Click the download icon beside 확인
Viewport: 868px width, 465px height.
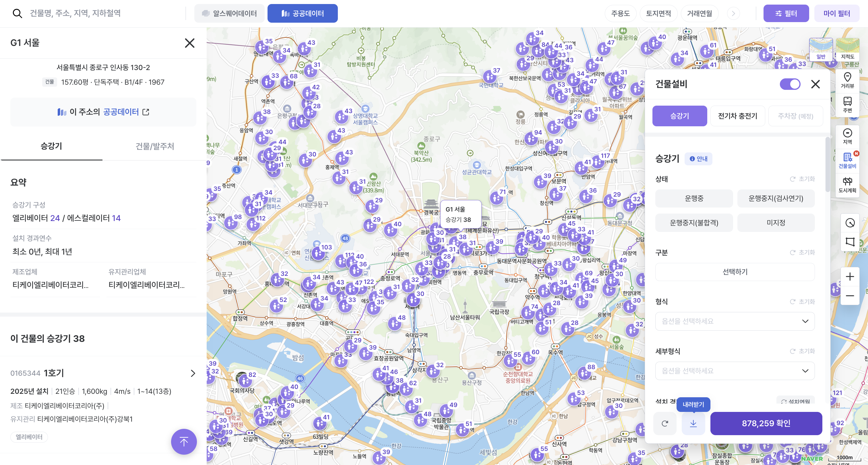[693, 423]
